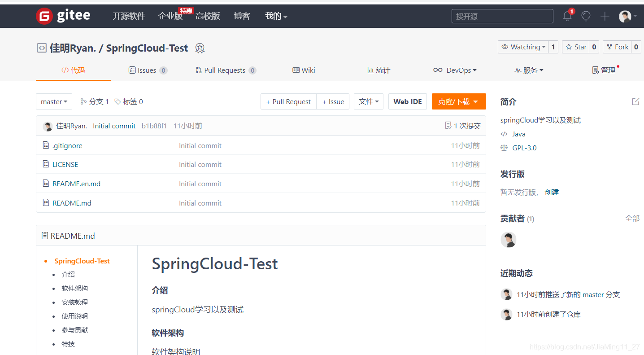
Task: Edit the 简介 section with pencil icon
Action: (x=635, y=101)
